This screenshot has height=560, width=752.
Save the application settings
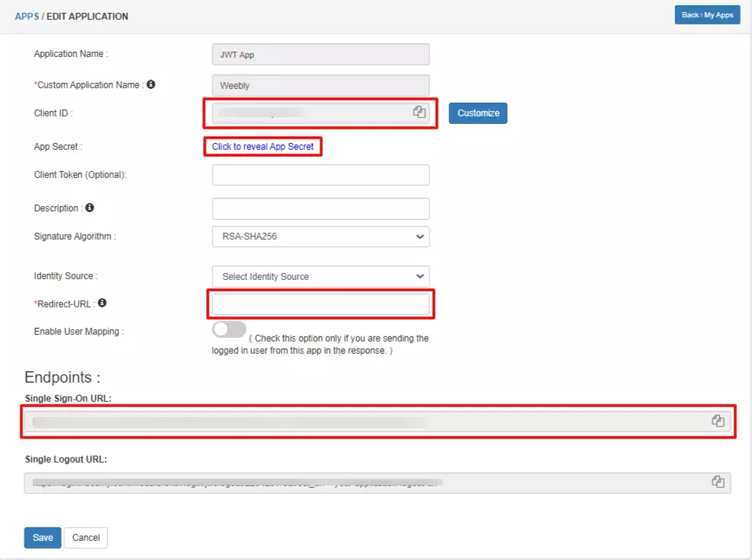point(43,537)
